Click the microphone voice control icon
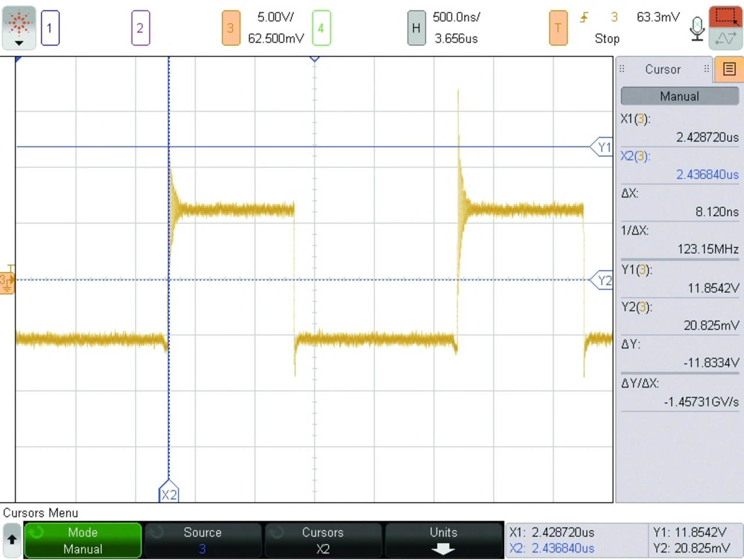Image resolution: width=744 pixels, height=560 pixels. [x=697, y=28]
